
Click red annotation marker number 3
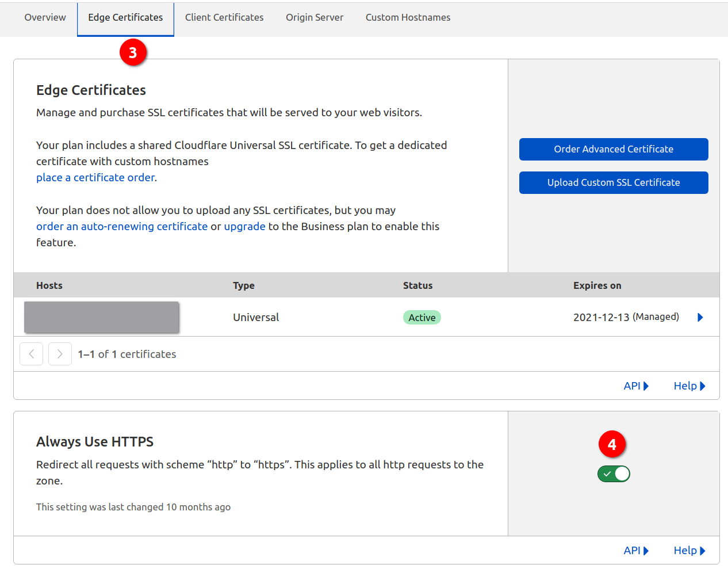pyautogui.click(x=133, y=52)
